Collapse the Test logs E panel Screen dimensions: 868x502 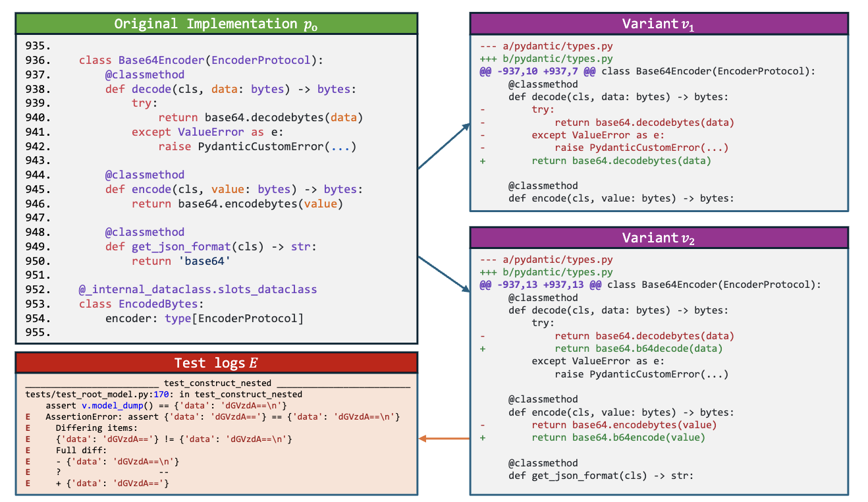(217, 362)
